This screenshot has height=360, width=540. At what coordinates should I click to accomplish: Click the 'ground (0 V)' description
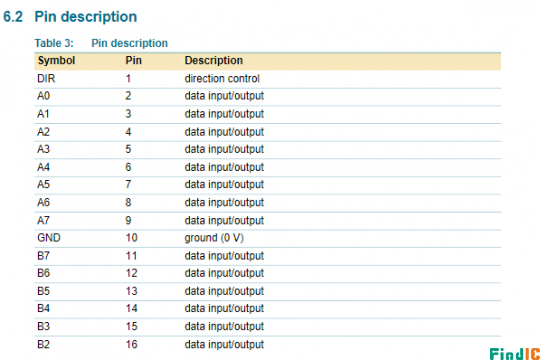(x=214, y=238)
